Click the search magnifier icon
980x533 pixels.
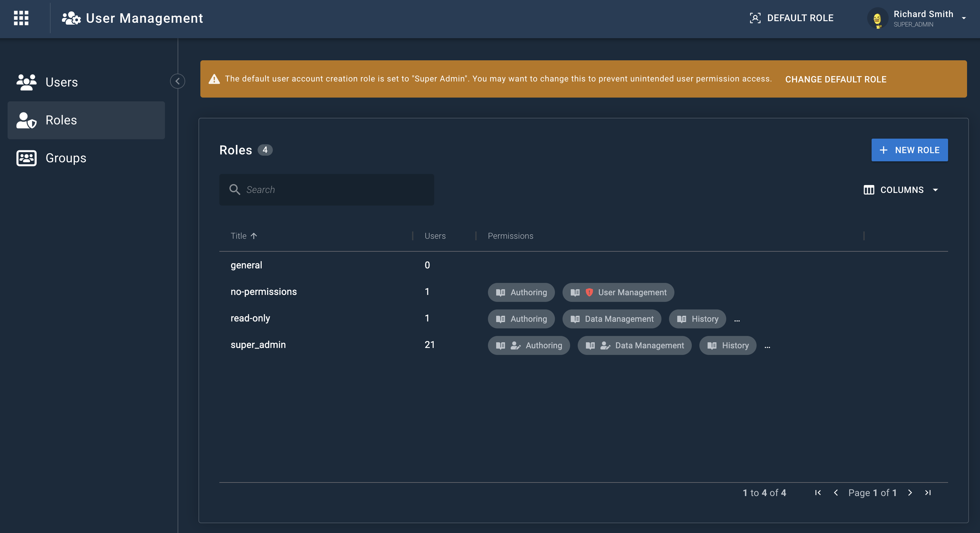(x=235, y=190)
